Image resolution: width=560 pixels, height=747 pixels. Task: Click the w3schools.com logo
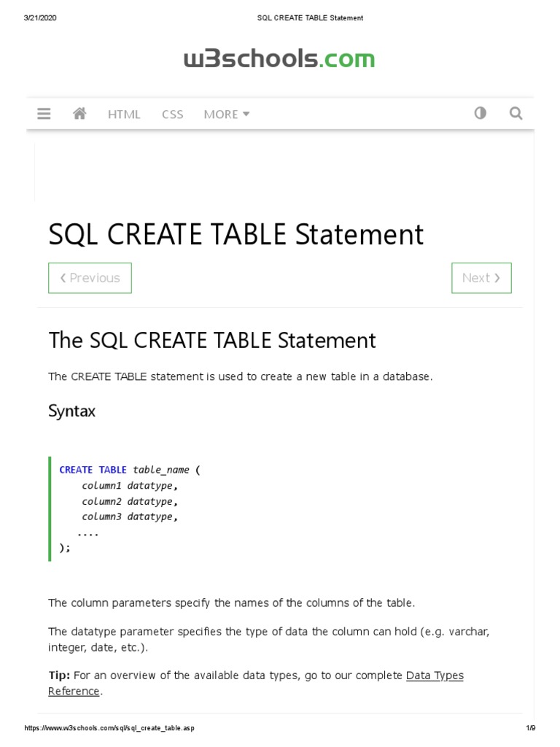[279, 59]
